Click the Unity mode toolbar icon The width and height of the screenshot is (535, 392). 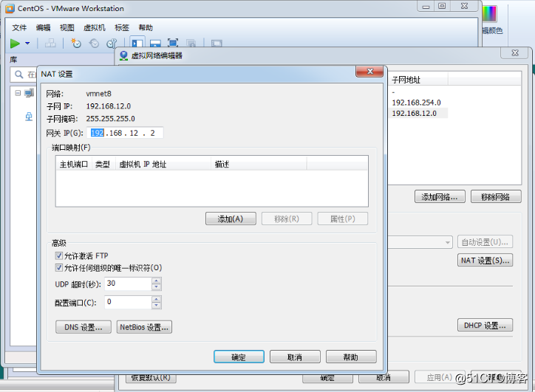[x=191, y=44]
